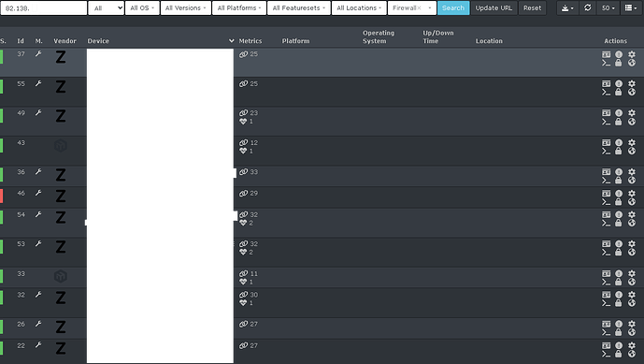Remove the Firewall filter with its x

[419, 7]
